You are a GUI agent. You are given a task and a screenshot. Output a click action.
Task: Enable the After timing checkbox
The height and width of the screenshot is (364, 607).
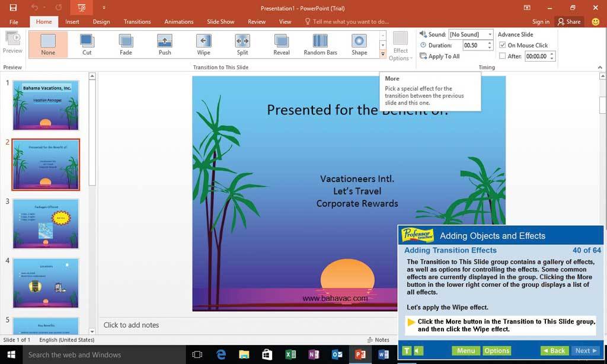pyautogui.click(x=503, y=56)
